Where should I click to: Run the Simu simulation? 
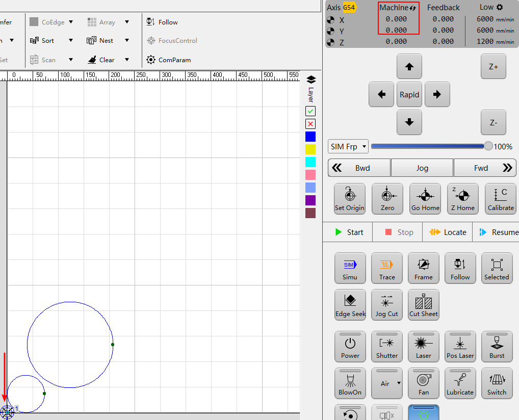(x=350, y=268)
